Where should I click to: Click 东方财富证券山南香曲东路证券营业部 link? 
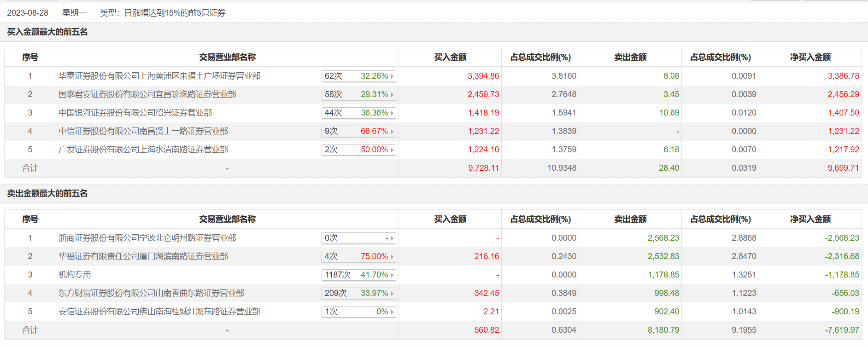pyautogui.click(x=152, y=293)
